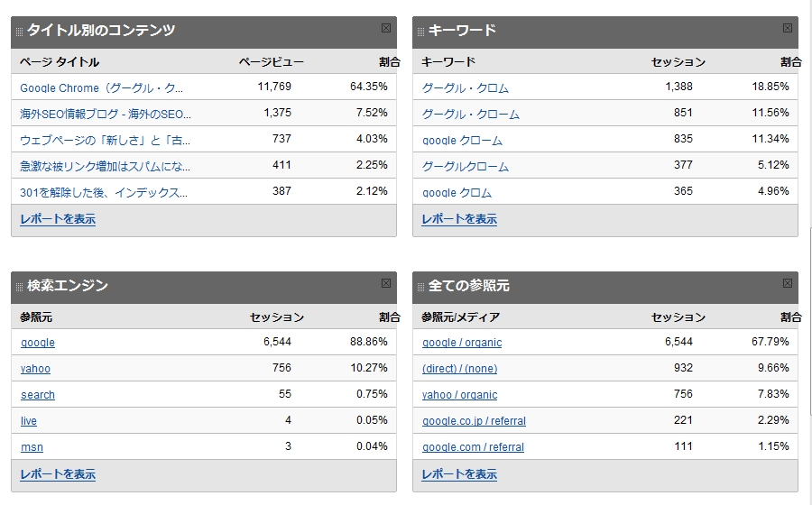Close the タイトル別のコンテンツ widget
This screenshot has height=505, width=812.
386,28
